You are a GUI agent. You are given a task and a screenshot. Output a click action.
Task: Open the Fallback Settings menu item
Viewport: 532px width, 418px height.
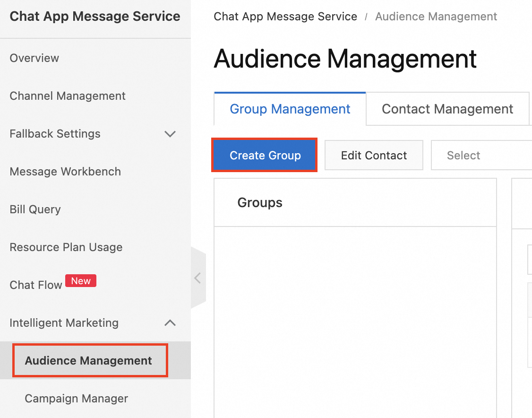pos(55,134)
